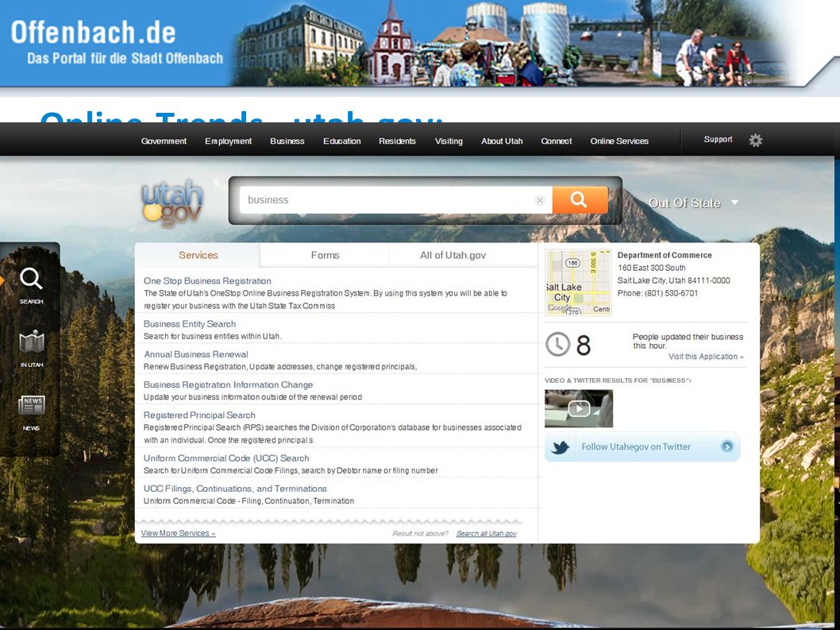Open the Government menu
Image resolution: width=840 pixels, height=630 pixels.
[x=164, y=141]
